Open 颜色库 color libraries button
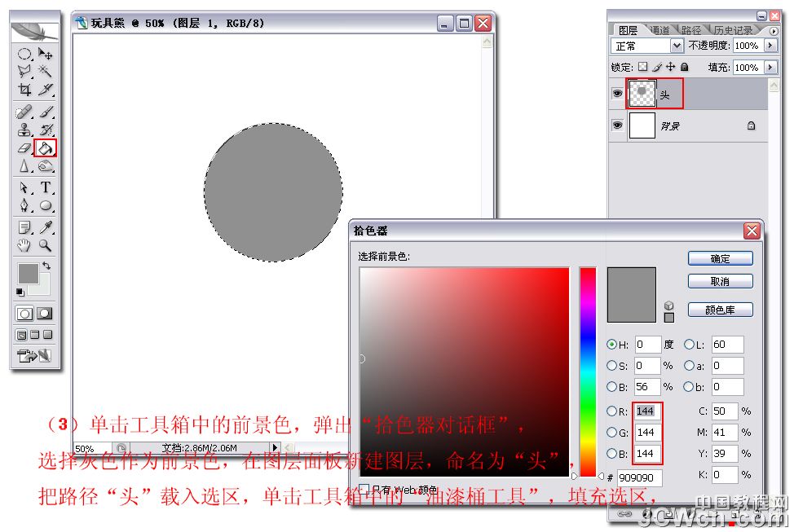 pyautogui.click(x=720, y=310)
